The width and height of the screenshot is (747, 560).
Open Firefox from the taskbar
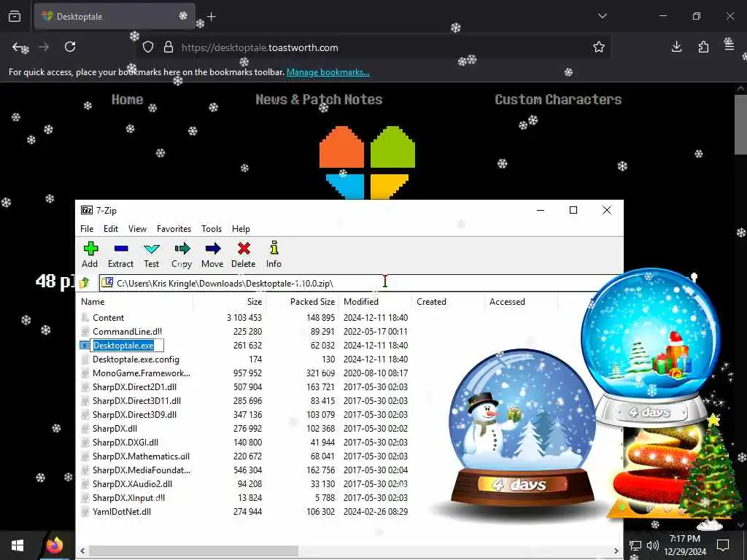(x=54, y=545)
